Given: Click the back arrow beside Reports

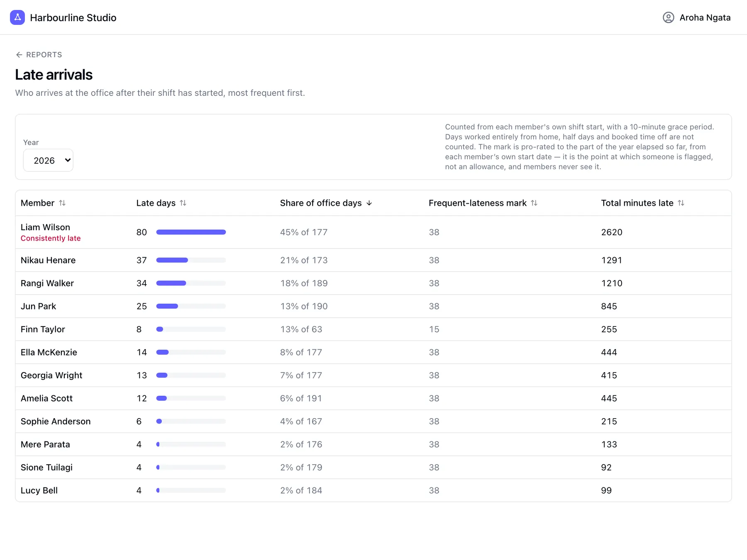Looking at the screenshot, I should point(19,55).
